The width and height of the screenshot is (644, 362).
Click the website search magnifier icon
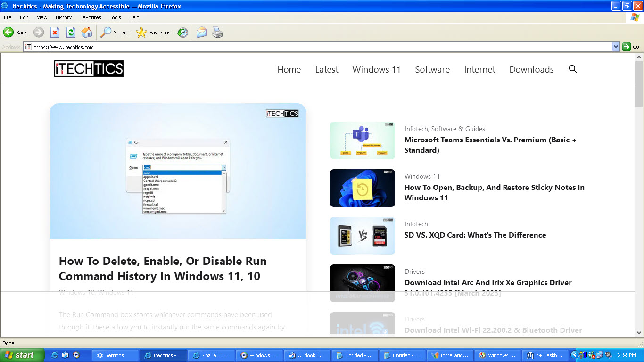(x=573, y=69)
